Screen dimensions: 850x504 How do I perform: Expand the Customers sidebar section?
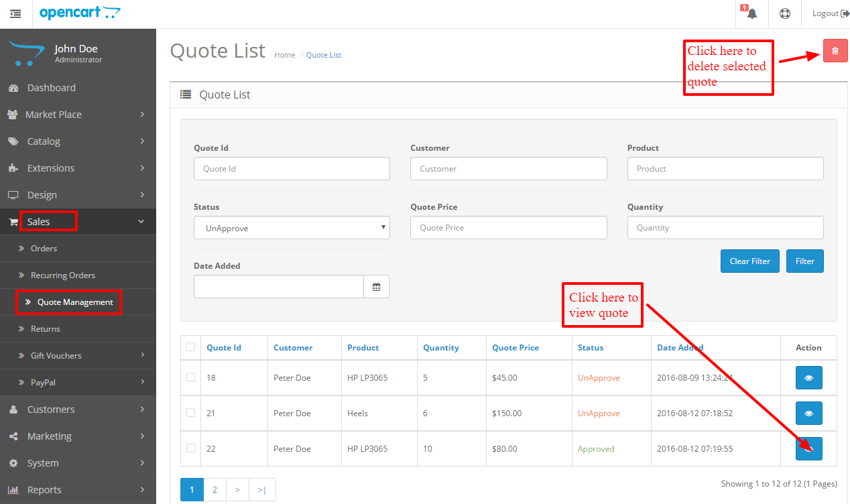(x=51, y=409)
